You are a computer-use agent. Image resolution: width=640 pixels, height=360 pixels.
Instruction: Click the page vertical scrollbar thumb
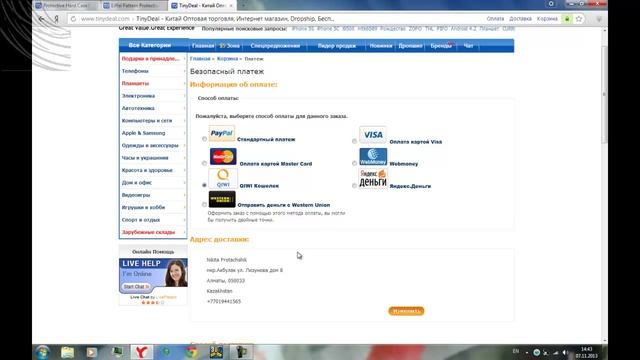[x=604, y=95]
